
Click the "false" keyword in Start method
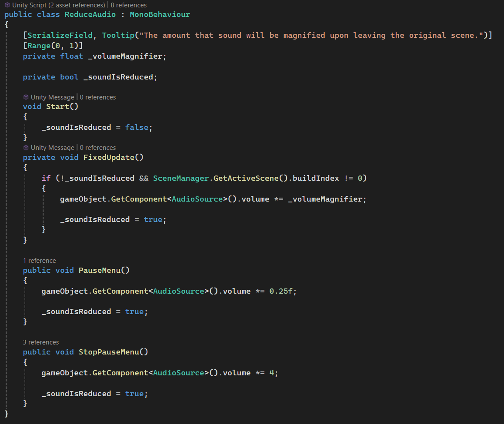coord(137,127)
